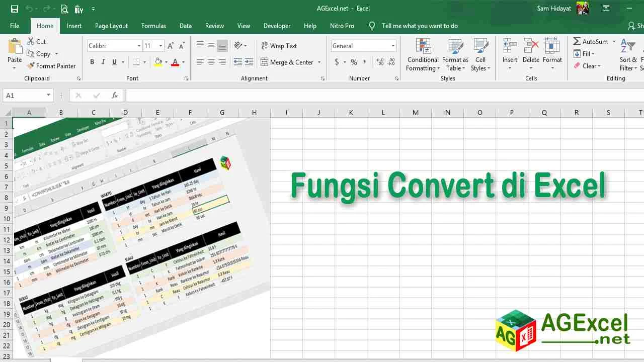
Task: Open Print Preview from quick access toolbar
Action: click(64, 9)
